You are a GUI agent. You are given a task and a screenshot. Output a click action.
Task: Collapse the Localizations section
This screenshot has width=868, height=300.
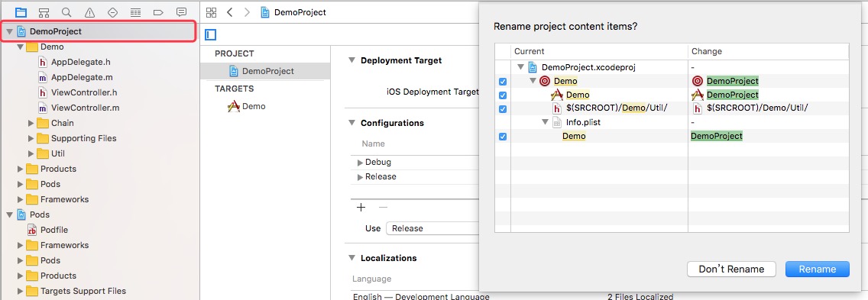coord(351,258)
